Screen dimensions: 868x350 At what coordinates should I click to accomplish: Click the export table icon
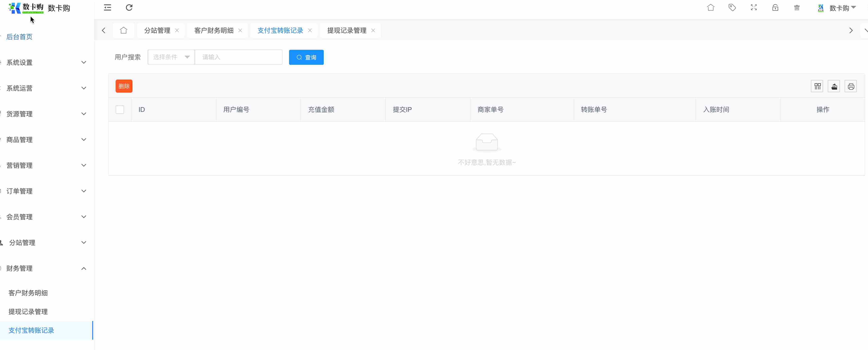pos(834,87)
